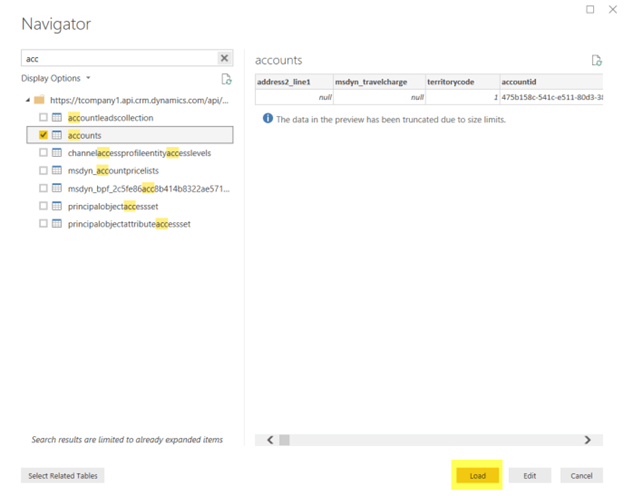Image resolution: width=624 pixels, height=496 pixels.
Task: Click the preview scrollbar left arrow
Action: [270, 440]
